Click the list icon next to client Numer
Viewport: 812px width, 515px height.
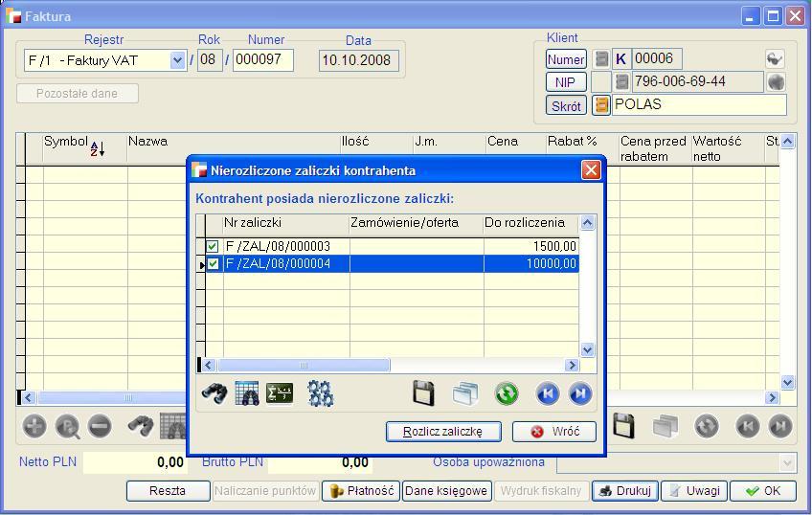pos(601,59)
